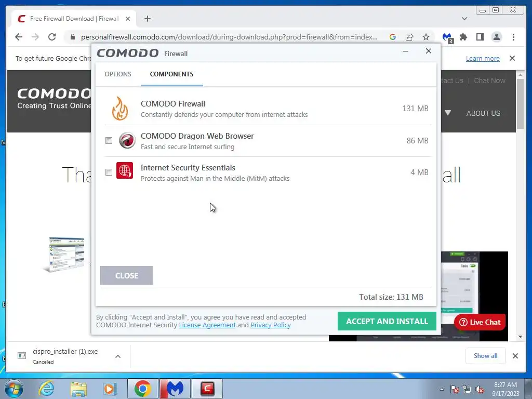The width and height of the screenshot is (532, 399).
Task: Click the site lock icon in address bar
Action: (x=72, y=37)
